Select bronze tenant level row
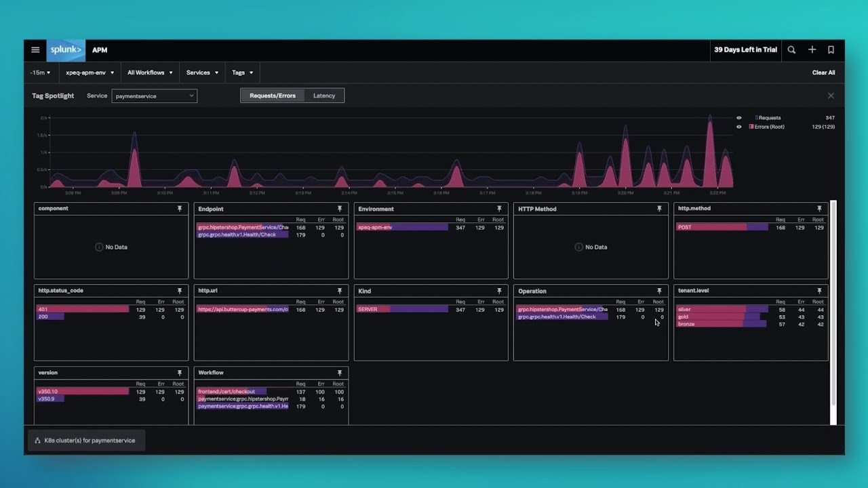 [x=751, y=324]
